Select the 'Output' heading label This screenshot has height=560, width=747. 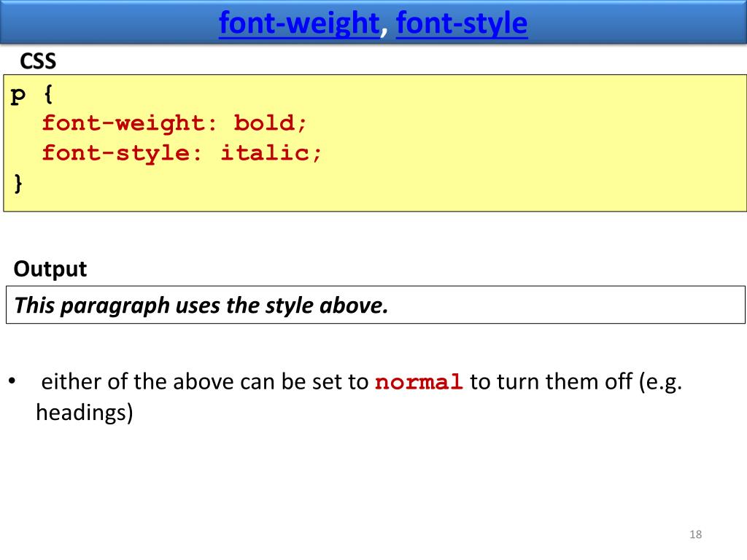tap(50, 270)
